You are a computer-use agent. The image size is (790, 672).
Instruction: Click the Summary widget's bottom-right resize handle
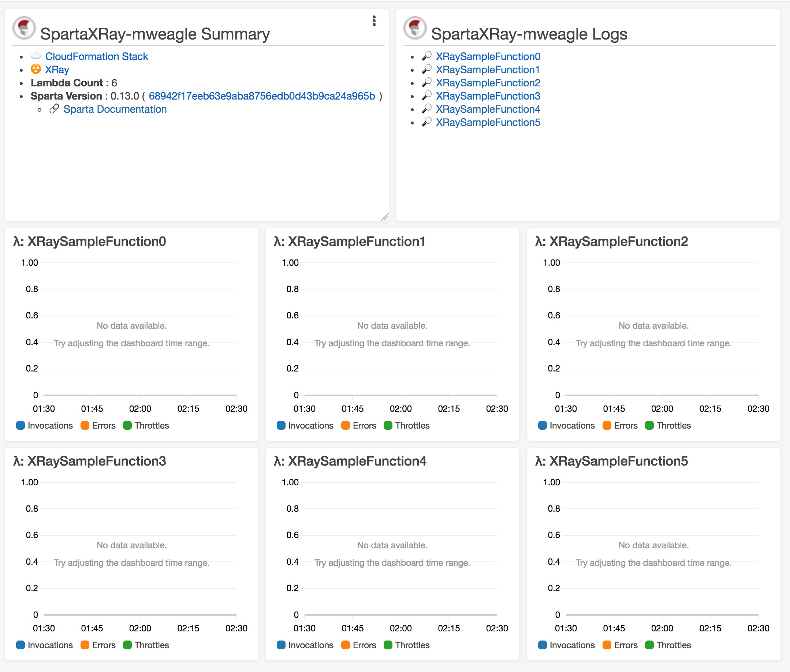coord(384,217)
